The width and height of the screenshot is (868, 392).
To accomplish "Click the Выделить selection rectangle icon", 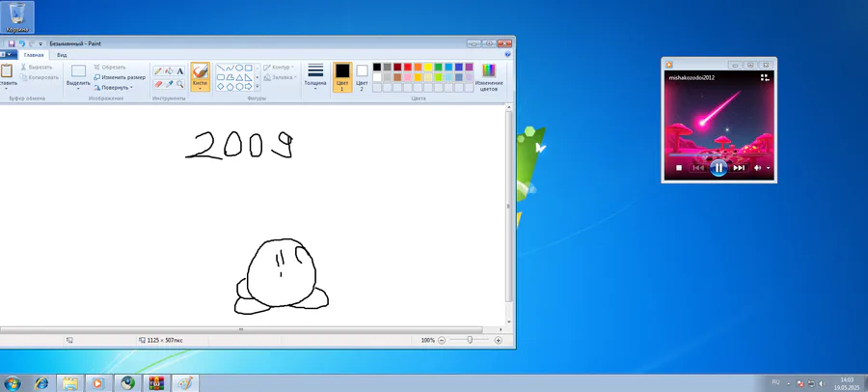I will click(79, 71).
